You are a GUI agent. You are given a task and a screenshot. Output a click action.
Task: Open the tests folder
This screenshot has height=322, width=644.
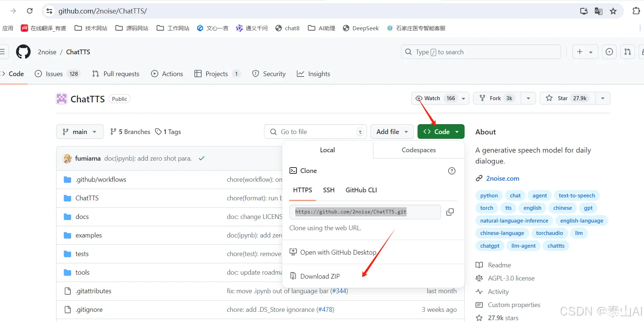pyautogui.click(x=82, y=254)
